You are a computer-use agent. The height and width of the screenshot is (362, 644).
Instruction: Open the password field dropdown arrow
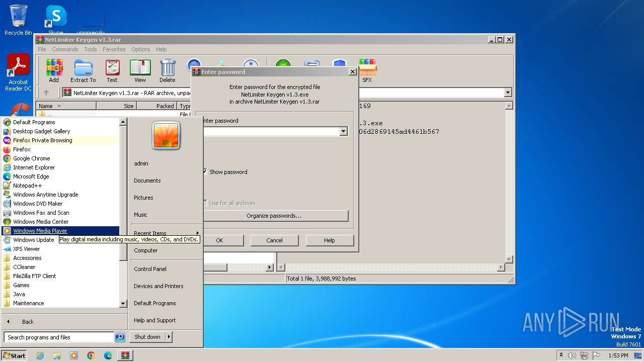343,131
